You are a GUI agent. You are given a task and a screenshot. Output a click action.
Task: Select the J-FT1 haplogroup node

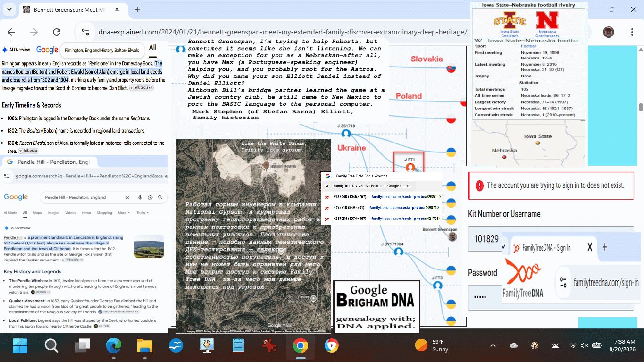point(410,167)
